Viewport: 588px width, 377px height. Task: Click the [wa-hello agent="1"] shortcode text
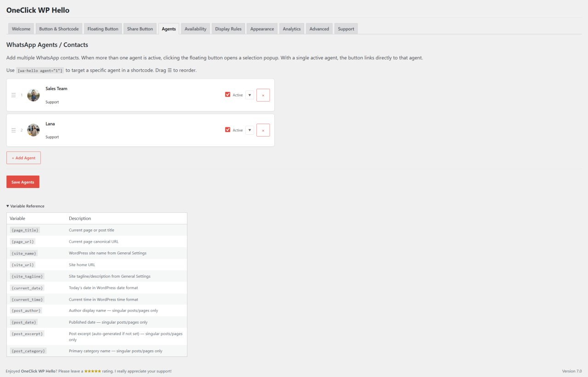pyautogui.click(x=40, y=71)
